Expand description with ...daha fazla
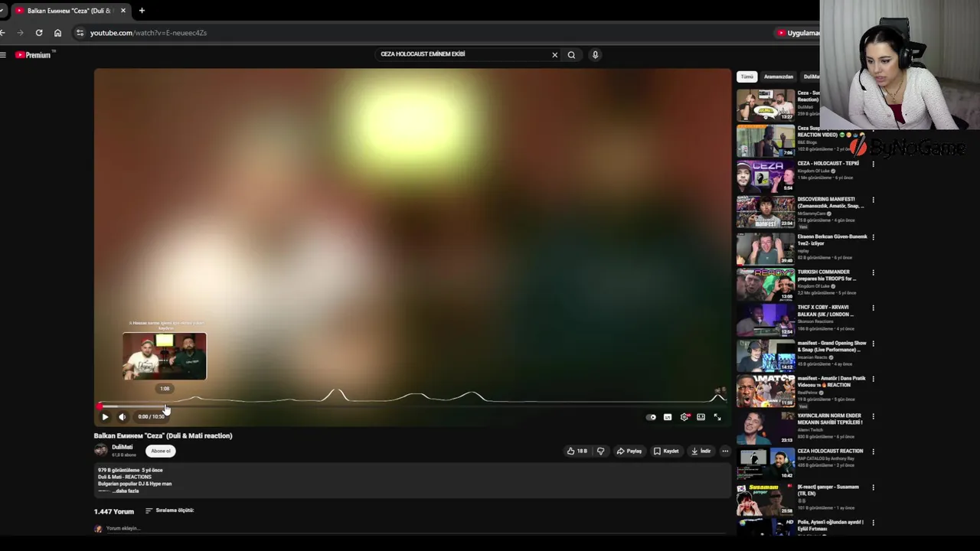 pos(124,491)
